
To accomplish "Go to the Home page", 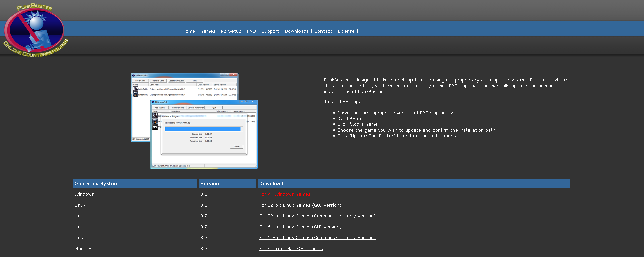I will click(189, 31).
